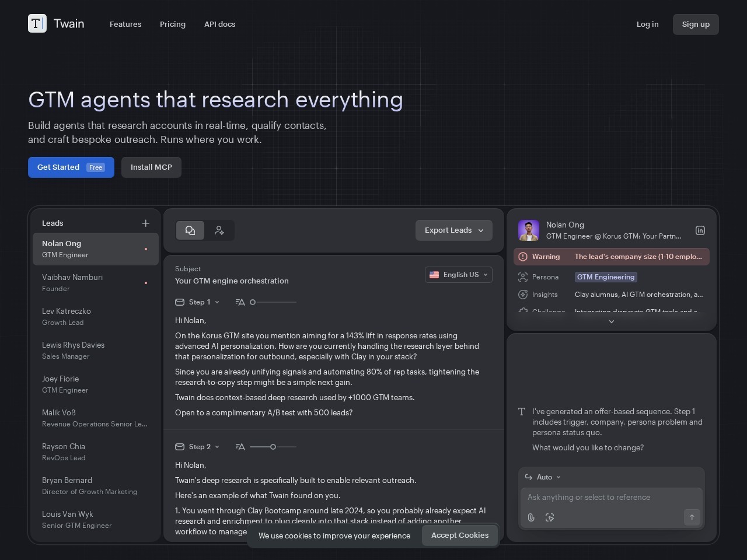Accept Cookies in the banner
The height and width of the screenshot is (560, 747).
(x=459, y=535)
